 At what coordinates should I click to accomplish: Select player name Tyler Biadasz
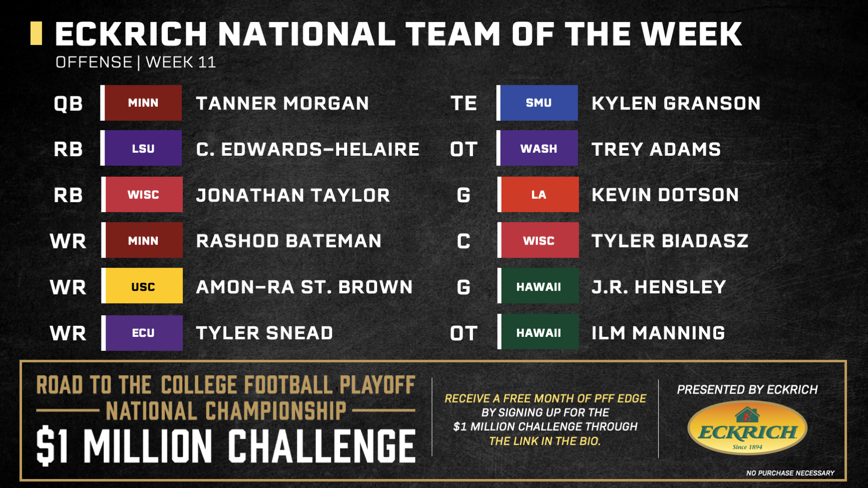pyautogui.click(x=670, y=241)
